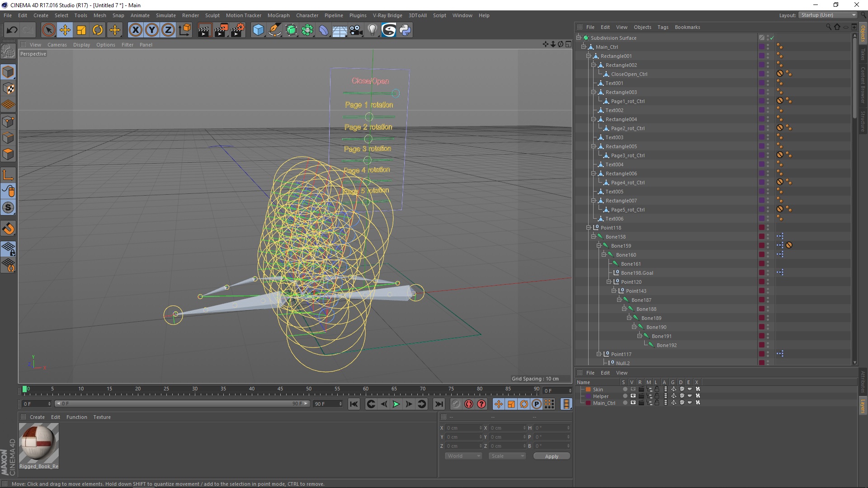Image resolution: width=868 pixels, height=488 pixels.
Task: Open Edit Render Settings icon
Action: (x=238, y=30)
